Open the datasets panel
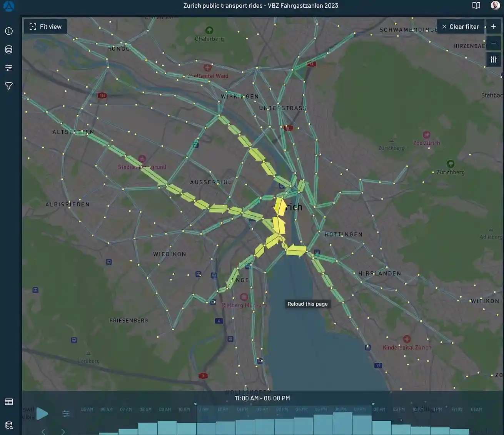The height and width of the screenshot is (435, 504). click(x=8, y=49)
